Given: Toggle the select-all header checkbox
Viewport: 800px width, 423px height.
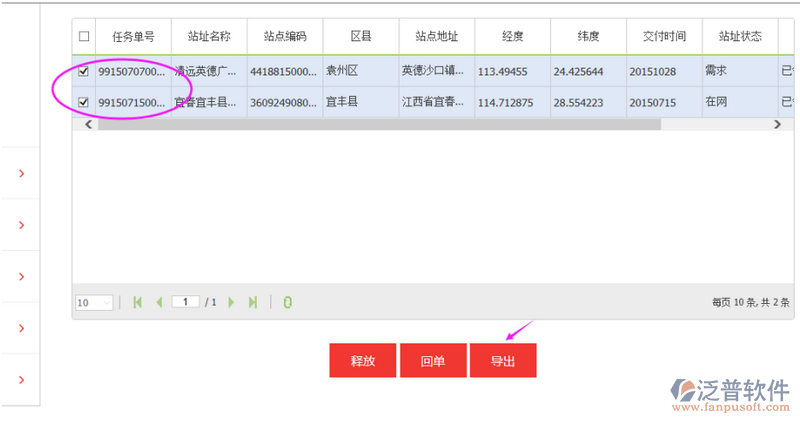Looking at the screenshot, I should click(84, 37).
